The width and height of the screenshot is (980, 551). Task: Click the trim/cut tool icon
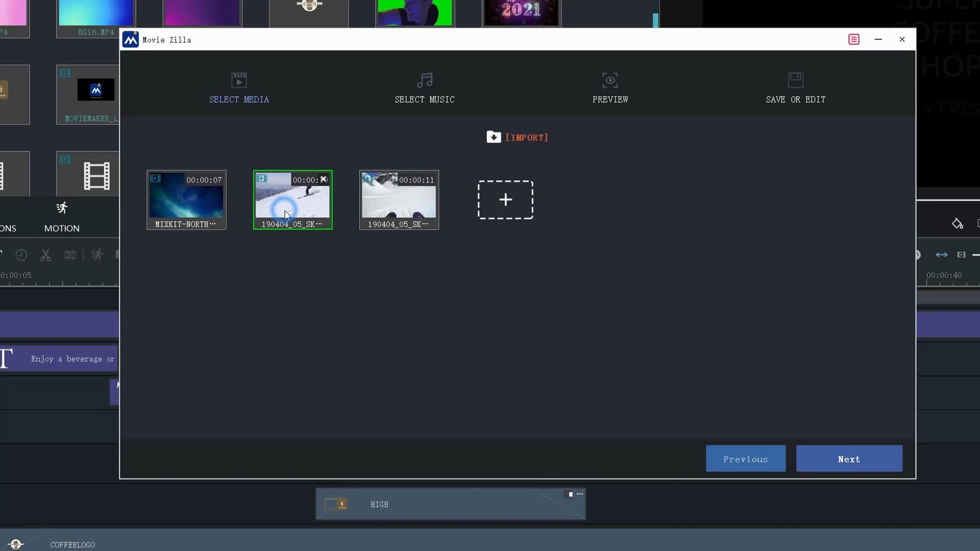pyautogui.click(x=45, y=254)
